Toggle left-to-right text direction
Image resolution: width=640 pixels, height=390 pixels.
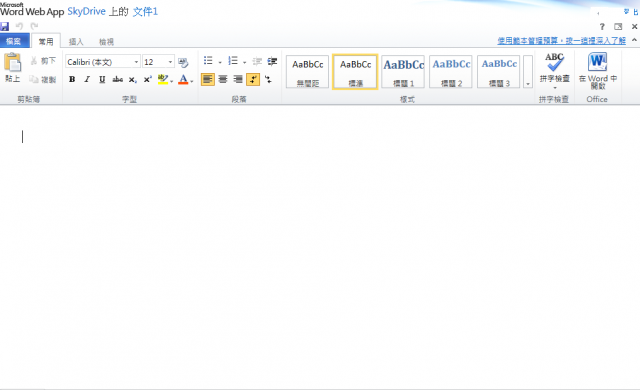(x=253, y=79)
